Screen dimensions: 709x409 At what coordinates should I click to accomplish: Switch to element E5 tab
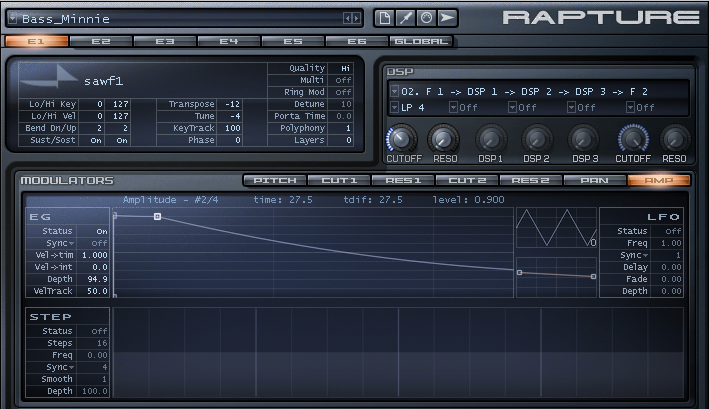[x=293, y=41]
